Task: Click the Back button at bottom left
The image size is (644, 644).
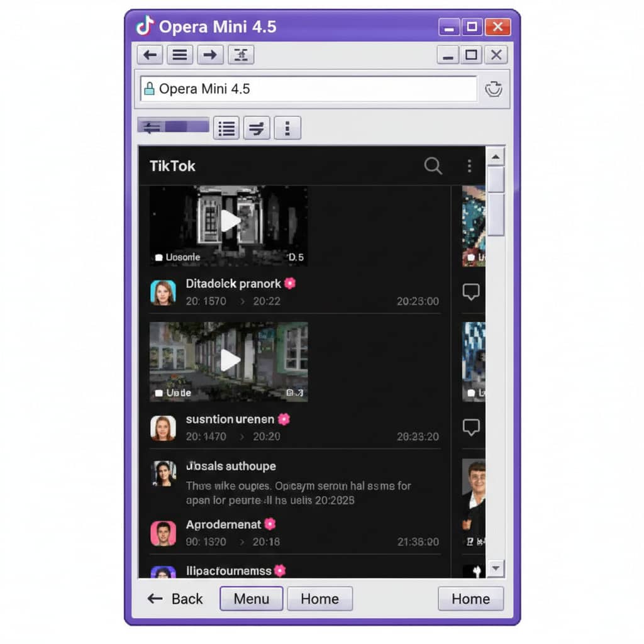Action: (x=175, y=599)
